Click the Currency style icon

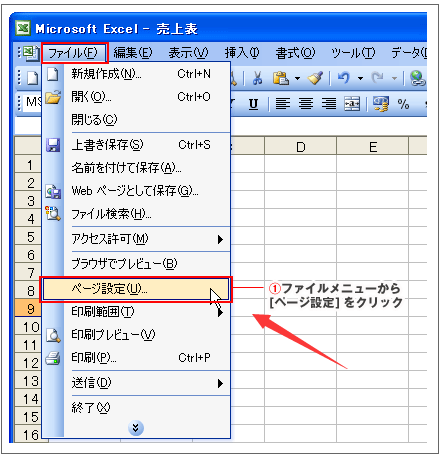point(381,104)
